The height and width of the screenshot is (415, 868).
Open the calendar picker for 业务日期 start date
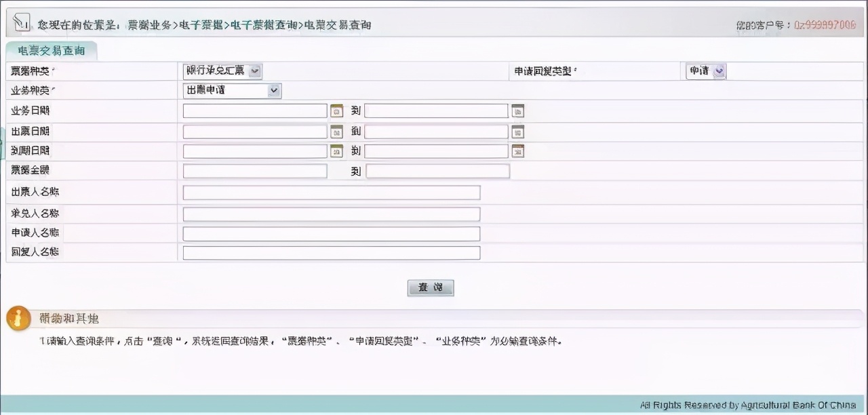click(336, 111)
